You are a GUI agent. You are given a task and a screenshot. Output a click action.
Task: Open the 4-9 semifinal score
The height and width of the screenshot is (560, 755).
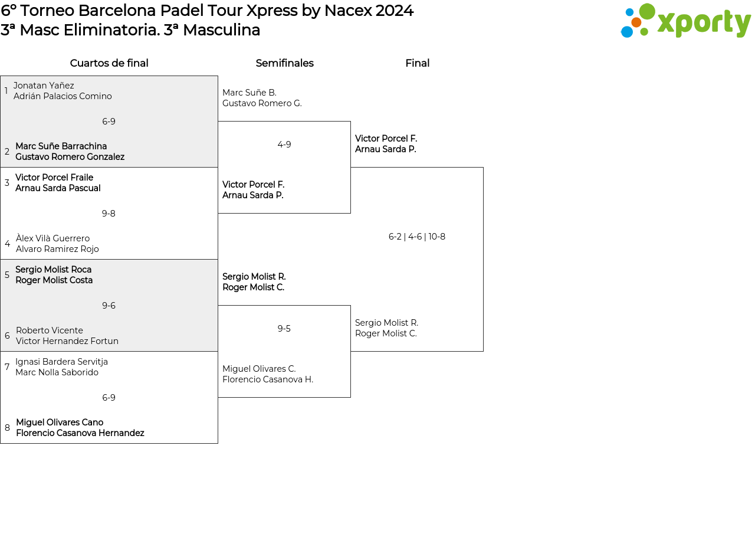click(x=284, y=145)
